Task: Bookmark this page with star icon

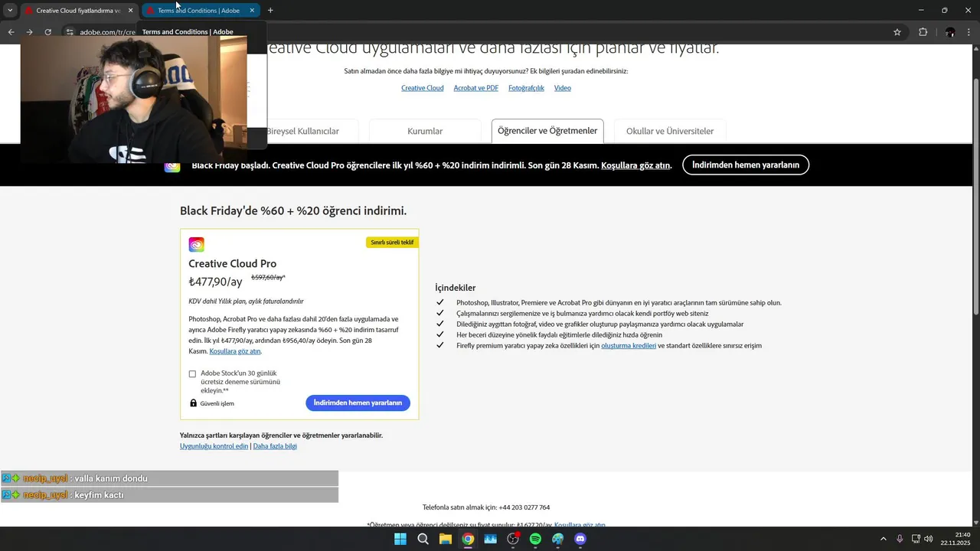Action: coord(897,32)
